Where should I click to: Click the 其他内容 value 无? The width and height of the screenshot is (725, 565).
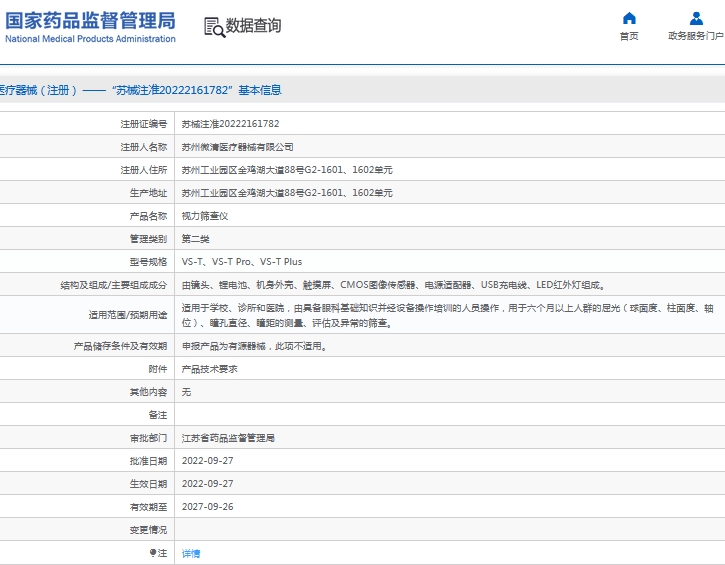click(x=186, y=392)
